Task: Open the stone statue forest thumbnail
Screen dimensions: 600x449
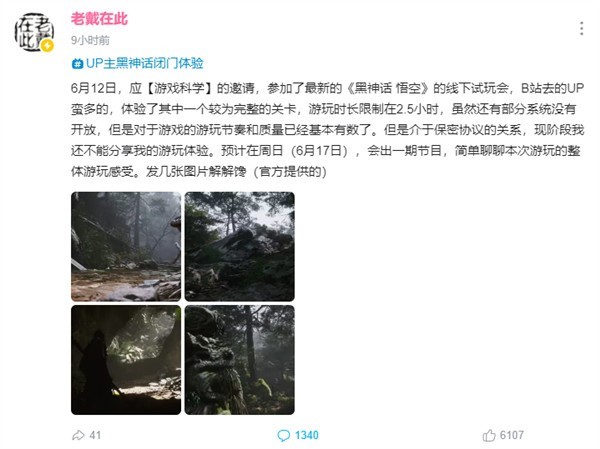Action: pyautogui.click(x=240, y=360)
